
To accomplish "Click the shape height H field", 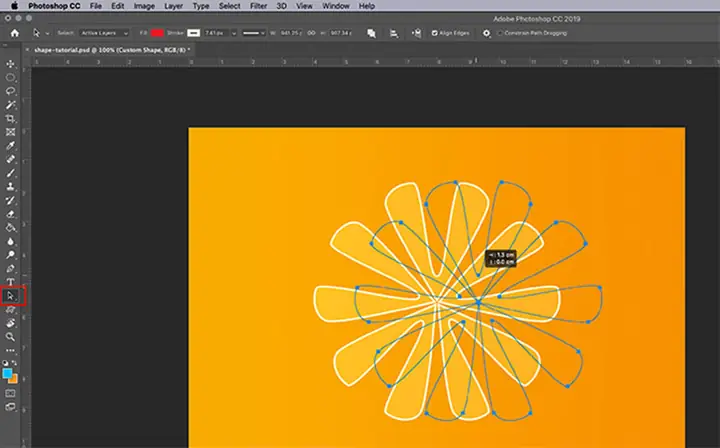I will click(x=340, y=33).
